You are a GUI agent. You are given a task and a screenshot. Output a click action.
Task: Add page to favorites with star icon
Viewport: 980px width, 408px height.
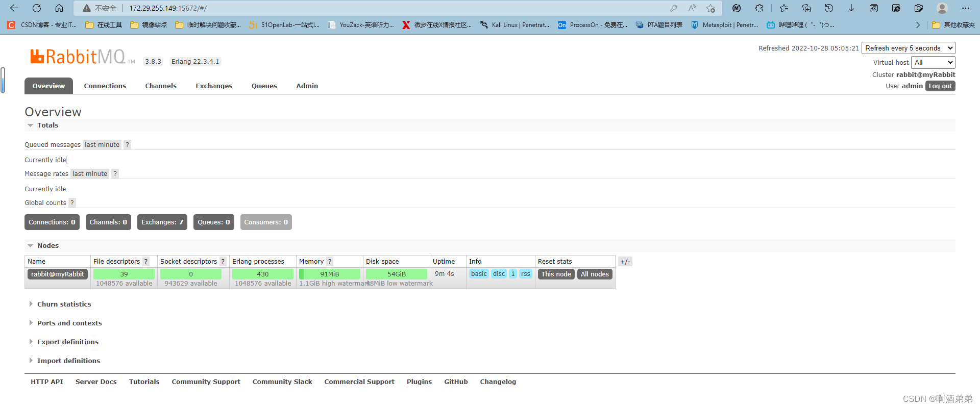(710, 8)
